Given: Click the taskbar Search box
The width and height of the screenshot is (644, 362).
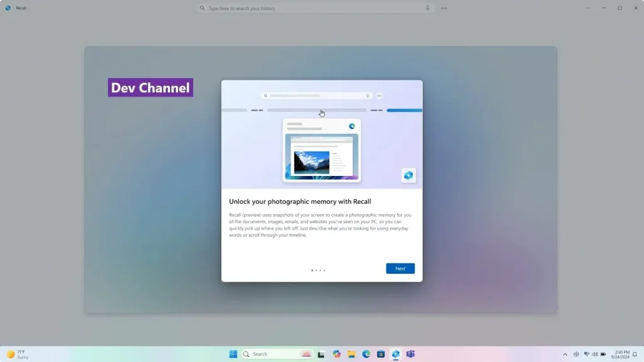Looking at the screenshot, I should (277, 354).
